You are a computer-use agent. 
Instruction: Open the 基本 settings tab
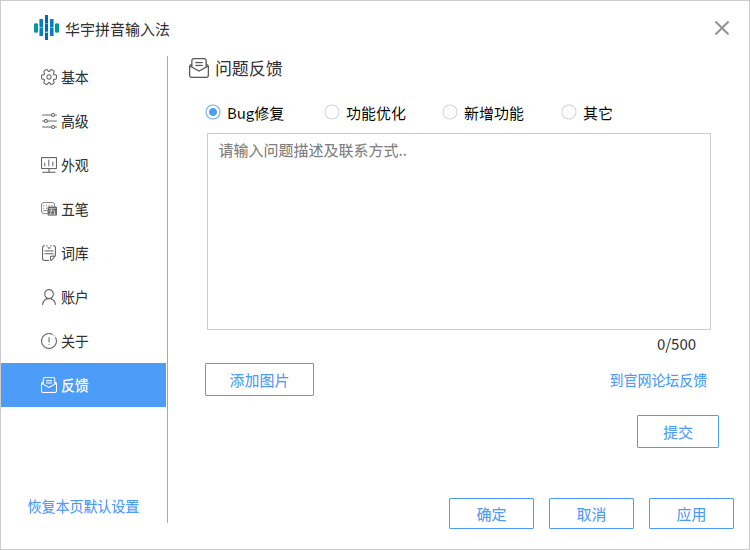(84, 77)
